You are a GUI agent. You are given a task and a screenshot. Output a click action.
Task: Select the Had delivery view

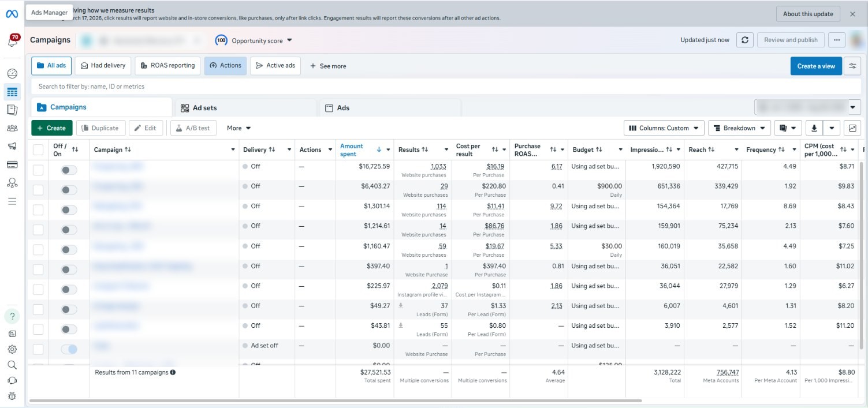tap(103, 66)
